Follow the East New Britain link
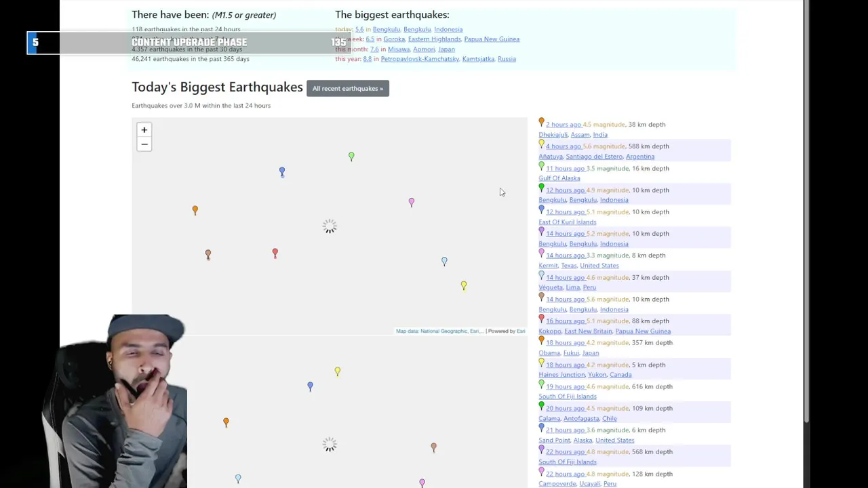The width and height of the screenshot is (868, 488). 588,331
